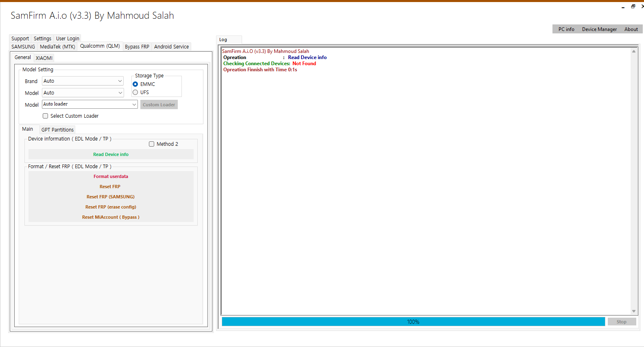Click Reset MiAccount ( Bypass ) button
The height and width of the screenshot is (347, 644).
pyautogui.click(x=111, y=217)
